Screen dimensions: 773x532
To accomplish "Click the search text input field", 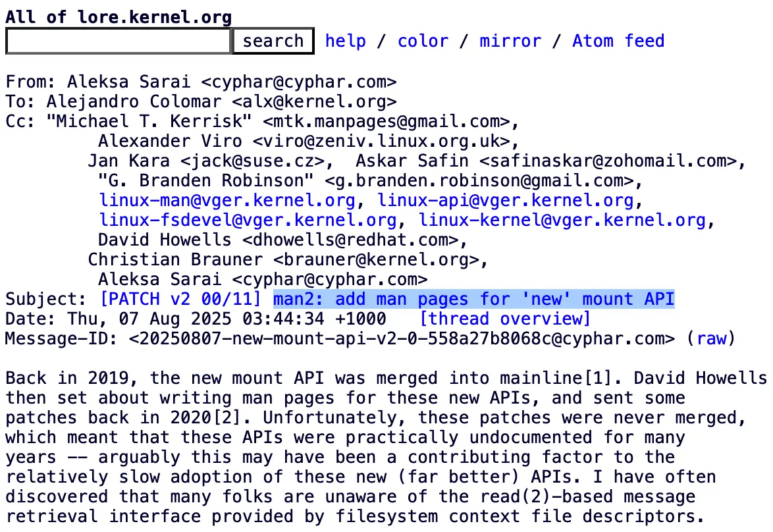I will pos(119,41).
